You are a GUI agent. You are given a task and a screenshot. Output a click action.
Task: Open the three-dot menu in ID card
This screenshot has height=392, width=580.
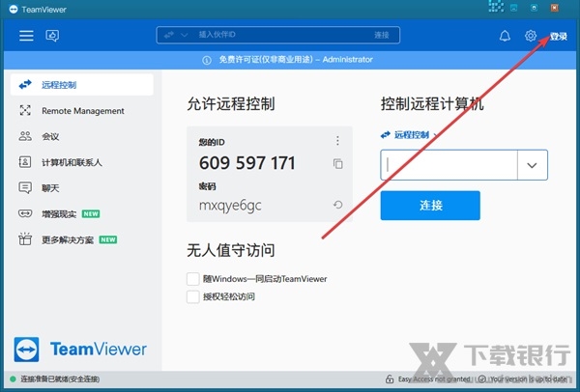337,141
